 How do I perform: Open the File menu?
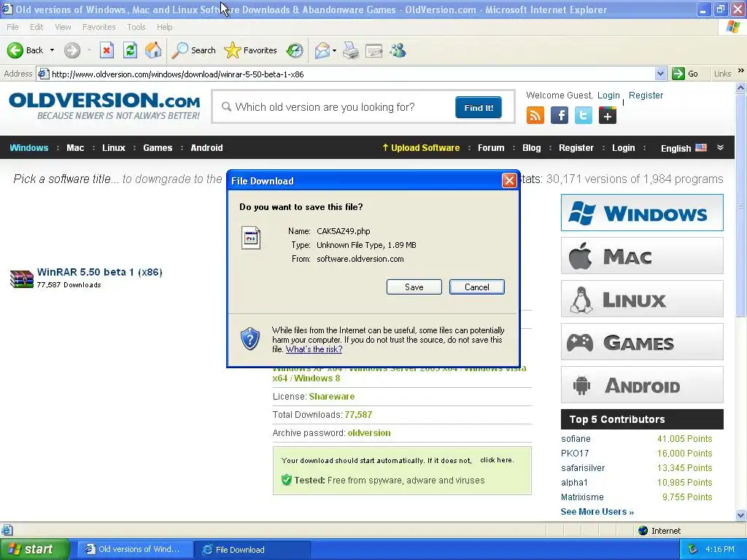pyautogui.click(x=13, y=27)
